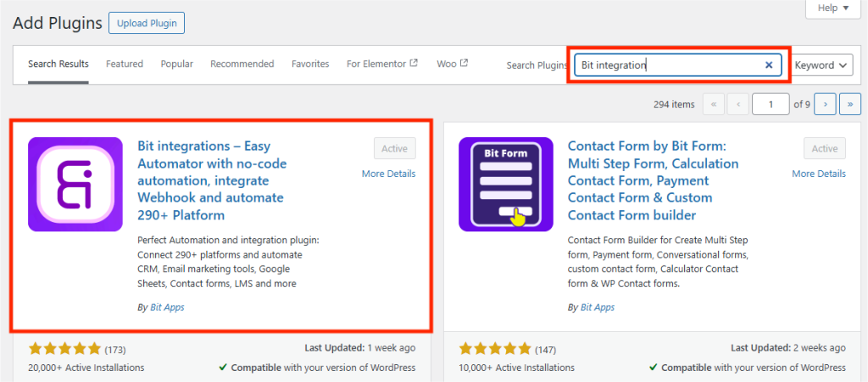Switch to the Search Results tab
The height and width of the screenshot is (382, 868).
58,64
